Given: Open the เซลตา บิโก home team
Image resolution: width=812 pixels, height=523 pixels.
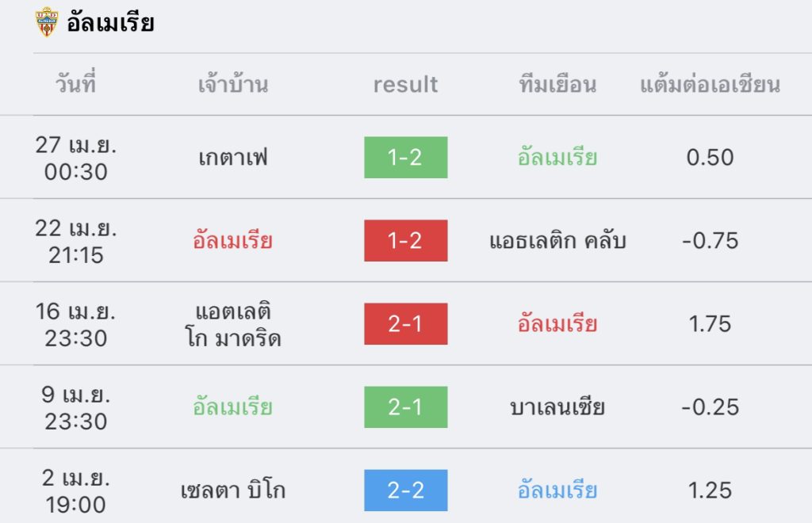Looking at the screenshot, I should point(233,491).
